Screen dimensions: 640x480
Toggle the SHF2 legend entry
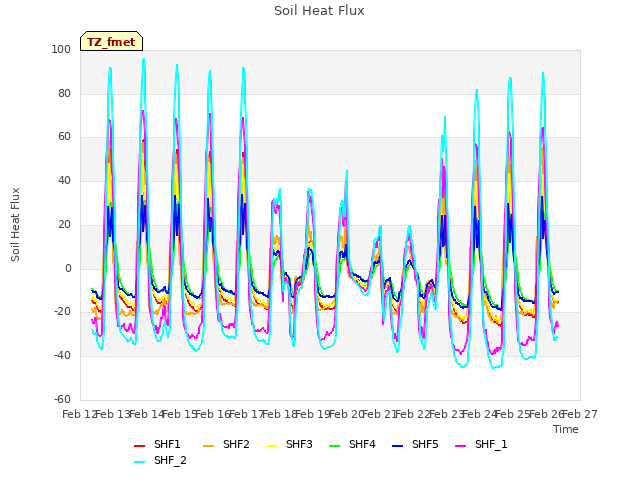point(226,444)
